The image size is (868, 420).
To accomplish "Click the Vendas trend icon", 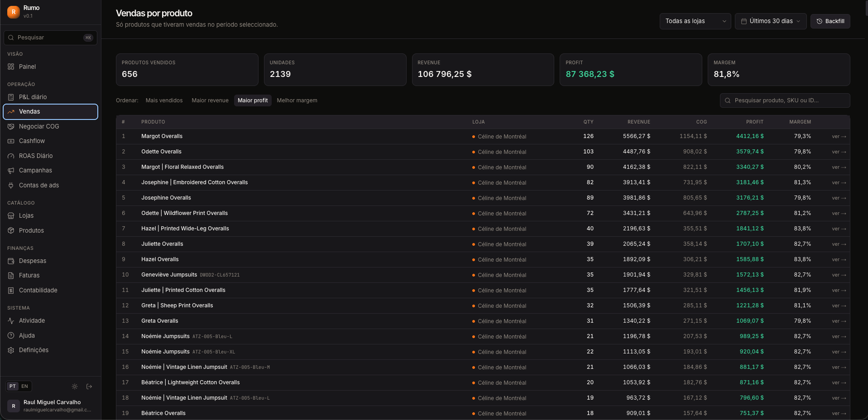I will pos(11,112).
